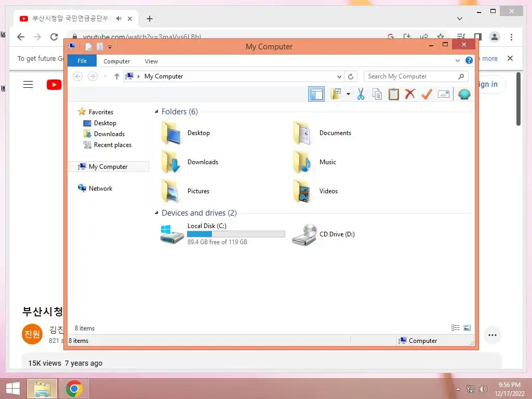
Task: Go forward in Explorer navigation
Action: pyautogui.click(x=92, y=76)
